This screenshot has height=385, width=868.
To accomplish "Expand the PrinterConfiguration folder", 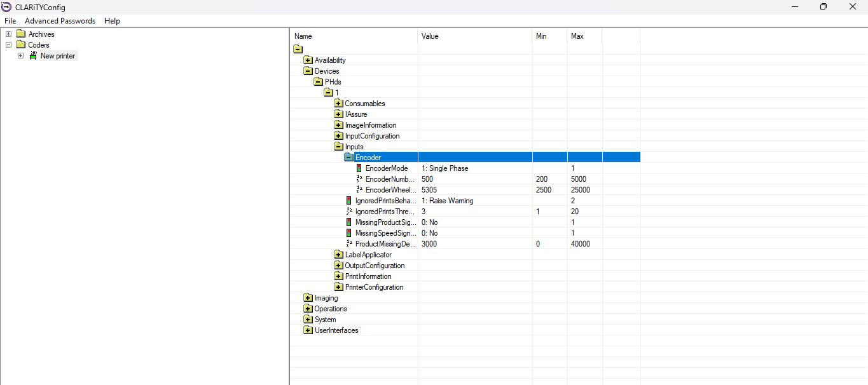I will 338,287.
